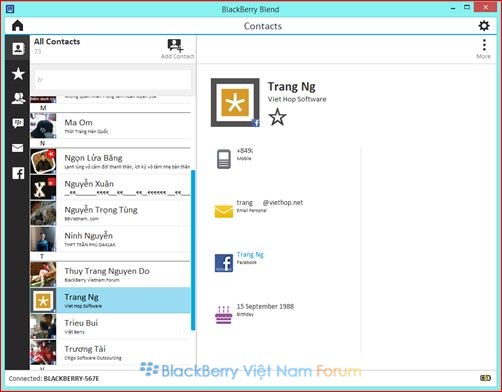Click Trieu Bui's avatar thumbnail
The image size is (502, 392).
[x=43, y=326]
